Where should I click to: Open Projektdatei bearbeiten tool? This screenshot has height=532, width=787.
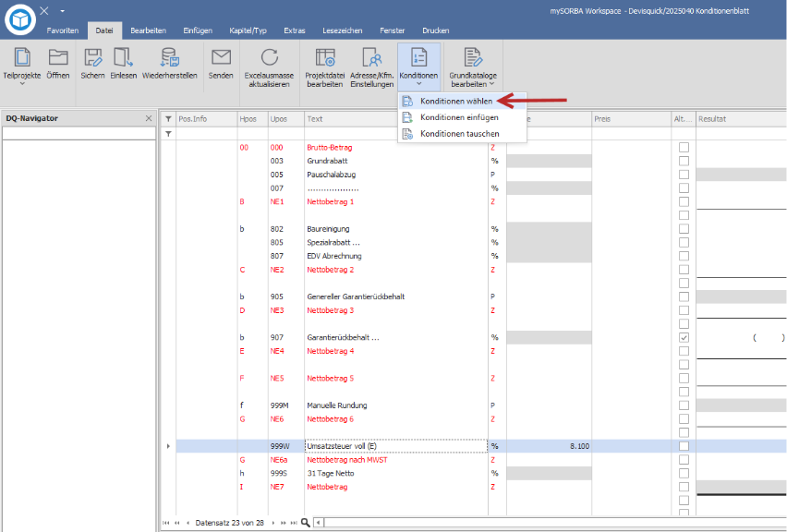click(325, 57)
